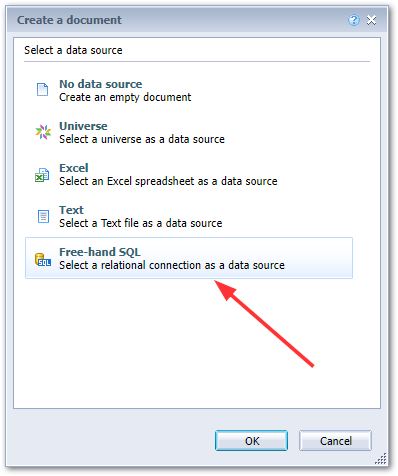Click 'Select a relational connection as a data source'
The width and height of the screenshot is (398, 476).
pyautogui.click(x=172, y=265)
